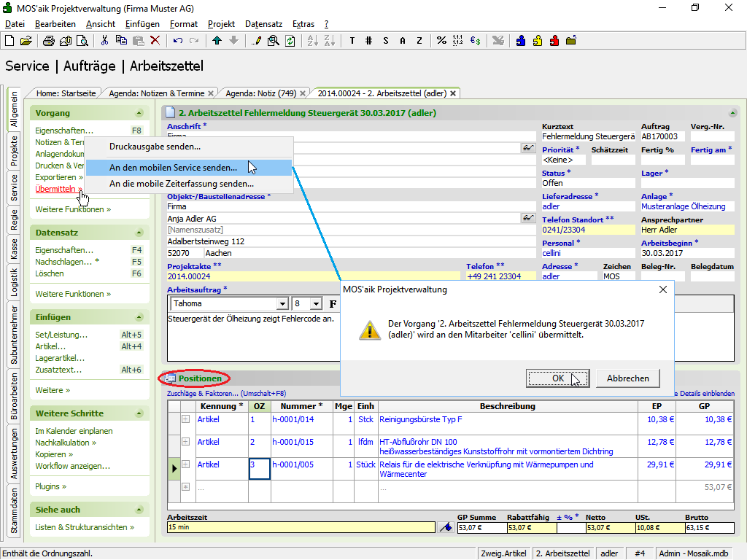Image resolution: width=747 pixels, height=560 pixels.
Task: Open the 'Zuschläge & Faktoren...' link
Action: [x=204, y=394]
